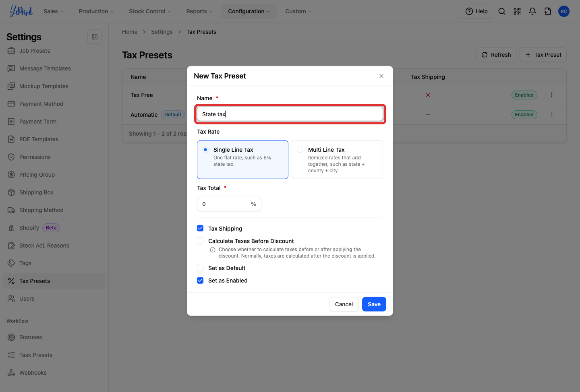This screenshot has height=392, width=580.
Task: Click Enabled badge in Automatic row
Action: point(524,115)
